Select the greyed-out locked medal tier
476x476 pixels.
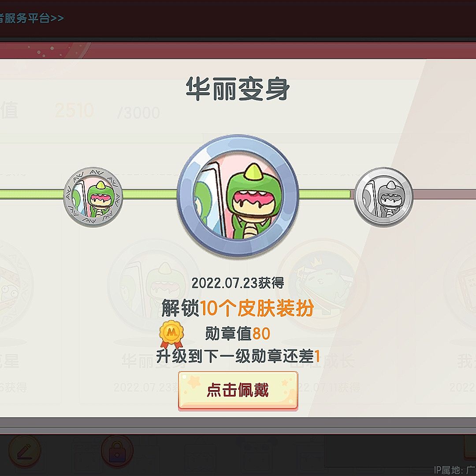click(384, 197)
